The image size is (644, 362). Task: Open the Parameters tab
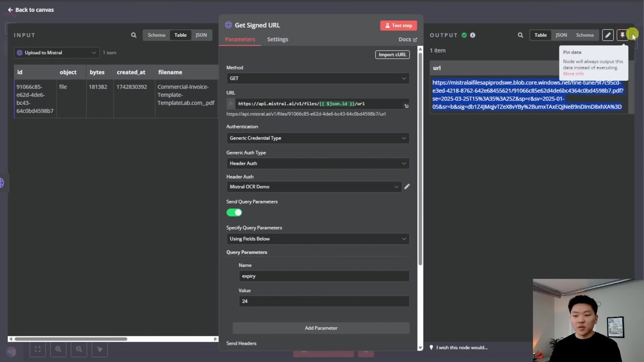click(240, 39)
